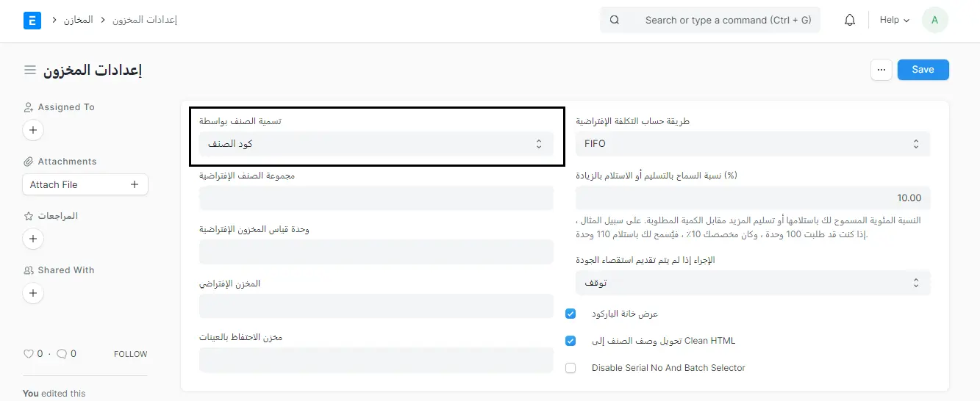Open the توقف quality inspection action dropdown
Viewport: 980px width, 401px height.
[x=753, y=283]
